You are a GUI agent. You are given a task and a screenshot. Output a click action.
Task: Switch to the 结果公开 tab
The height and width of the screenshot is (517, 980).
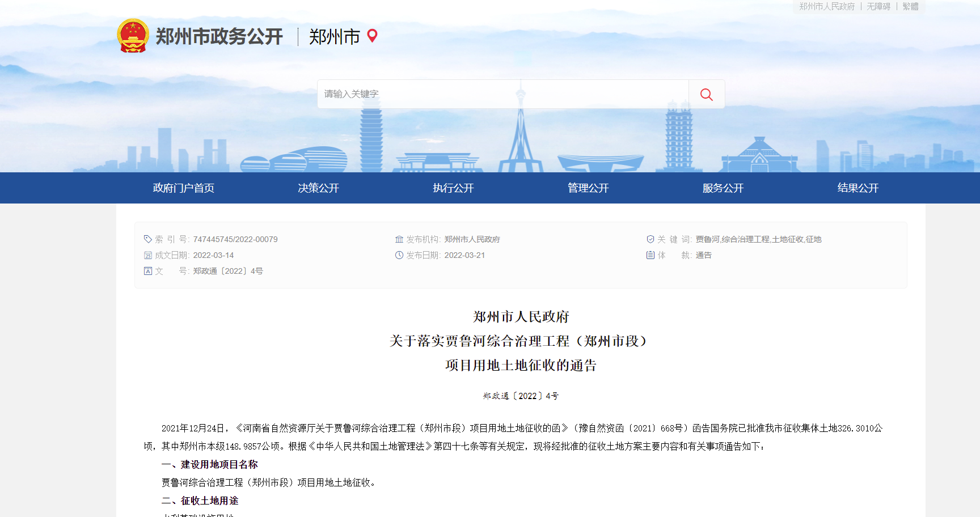[857, 188]
